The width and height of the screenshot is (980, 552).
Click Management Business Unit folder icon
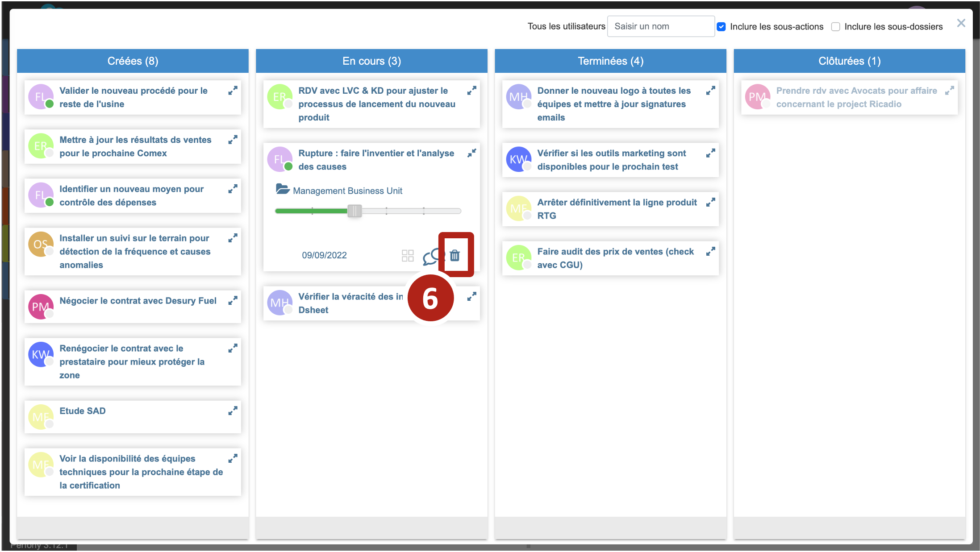[x=283, y=189]
